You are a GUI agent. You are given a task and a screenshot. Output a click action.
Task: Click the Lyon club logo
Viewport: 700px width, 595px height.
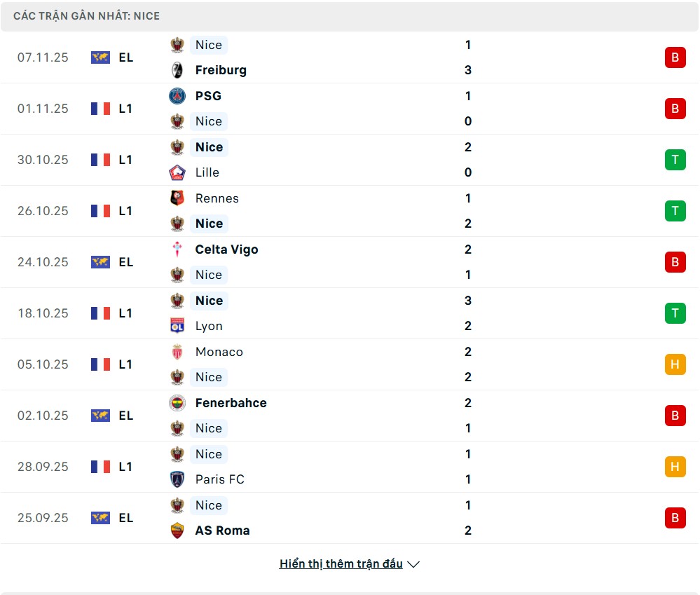[177, 326]
